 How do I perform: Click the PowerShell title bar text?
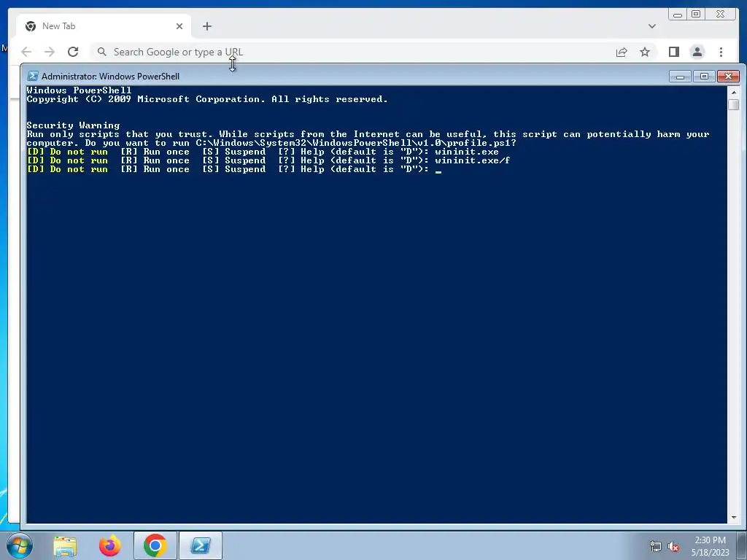pos(111,76)
